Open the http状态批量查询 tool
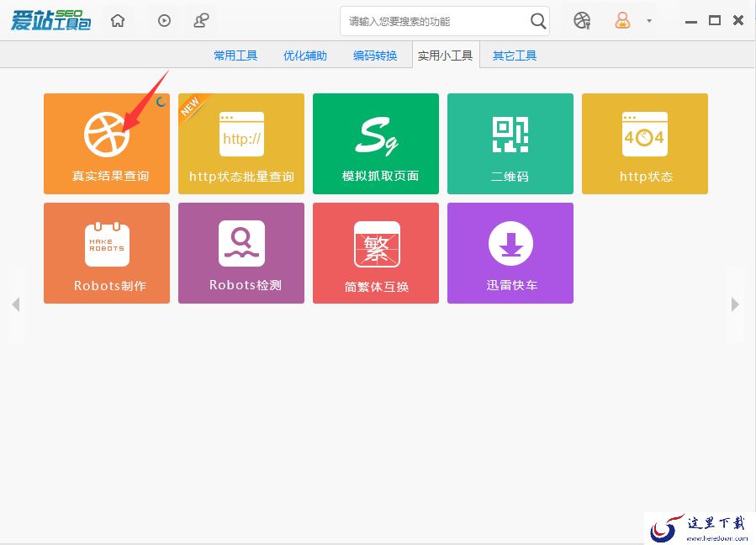The width and height of the screenshot is (756, 545). click(x=241, y=144)
